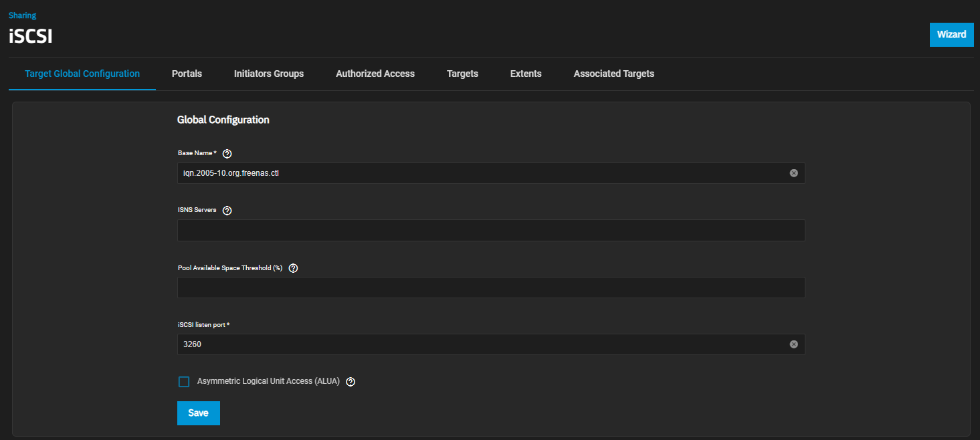The width and height of the screenshot is (980, 440).
Task: Switch to the Associated Targets tab
Action: 613,74
